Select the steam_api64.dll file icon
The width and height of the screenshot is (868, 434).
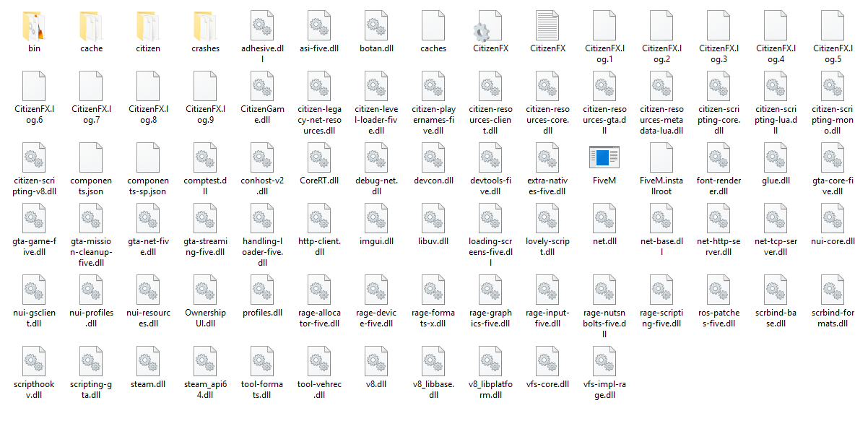tap(206, 361)
